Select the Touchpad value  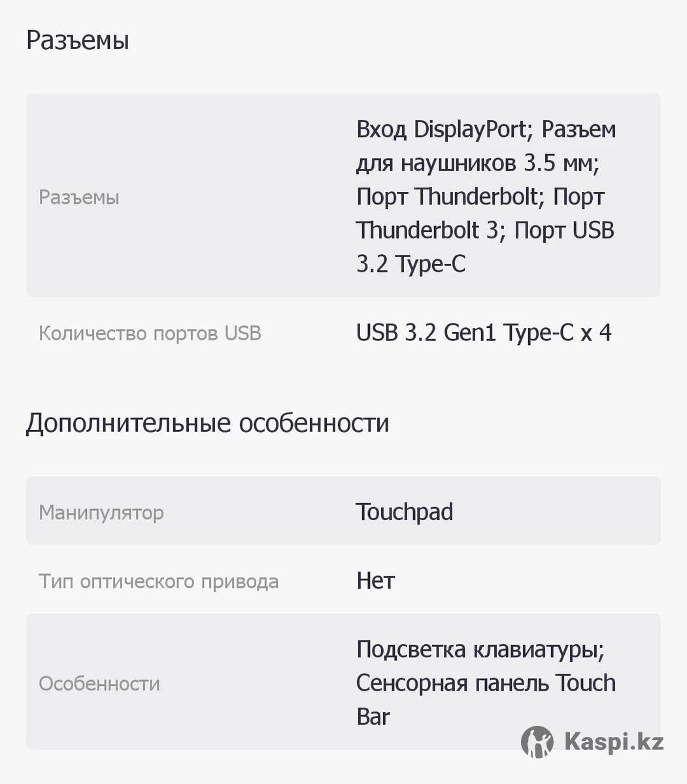point(405,512)
